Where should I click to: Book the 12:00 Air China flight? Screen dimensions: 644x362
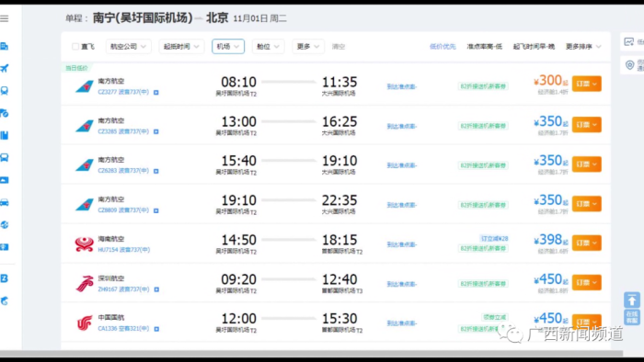587,322
